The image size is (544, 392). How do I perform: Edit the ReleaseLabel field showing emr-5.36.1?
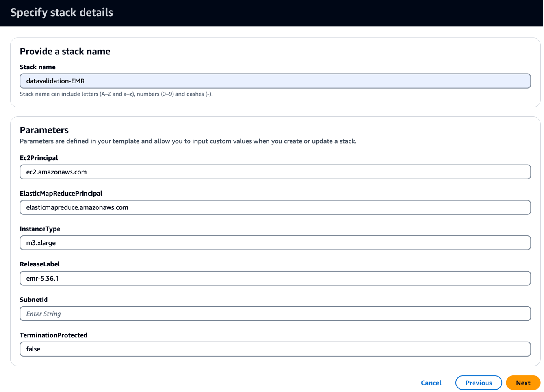(x=275, y=278)
